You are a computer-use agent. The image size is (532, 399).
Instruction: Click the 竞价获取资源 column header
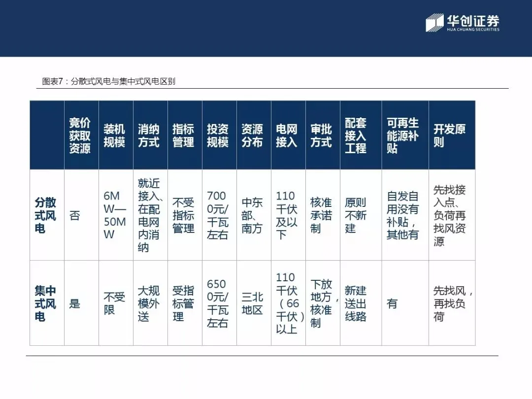click(x=81, y=135)
